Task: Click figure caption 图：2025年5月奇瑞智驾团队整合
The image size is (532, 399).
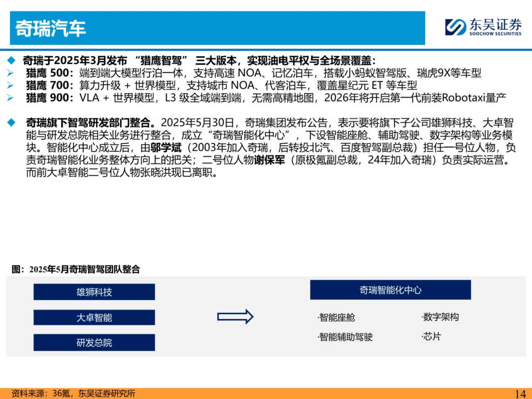Action: (x=76, y=269)
